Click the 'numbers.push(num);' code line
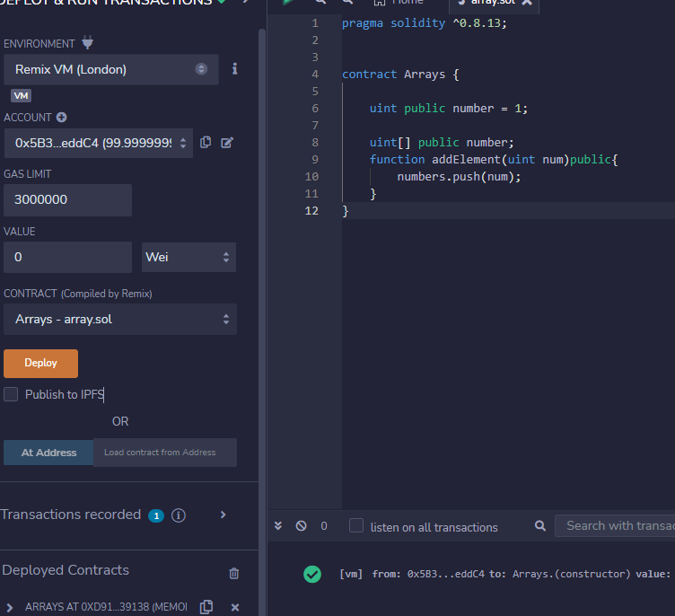Image resolution: width=675 pixels, height=616 pixels. click(459, 177)
